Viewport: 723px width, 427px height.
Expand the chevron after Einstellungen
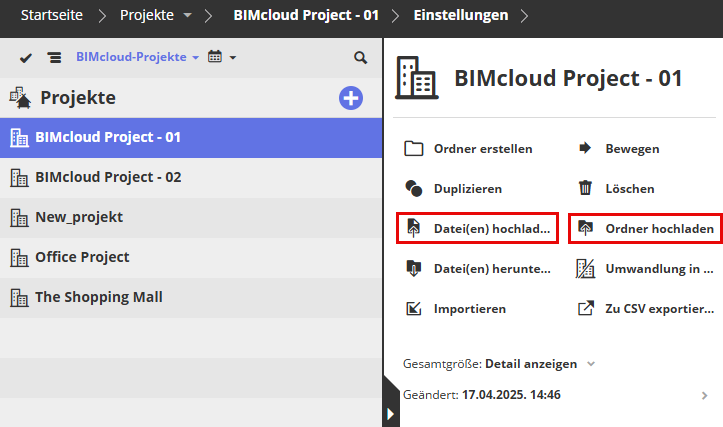click(524, 16)
